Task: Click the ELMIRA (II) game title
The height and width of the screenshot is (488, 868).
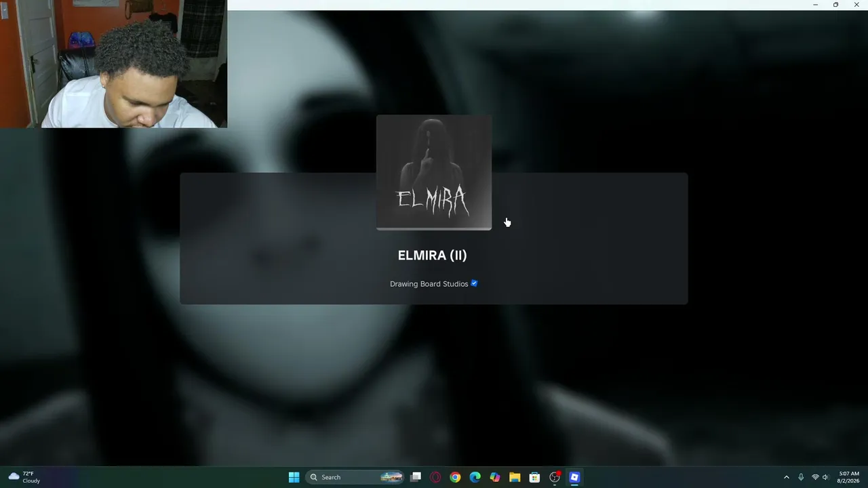Action: click(x=433, y=256)
